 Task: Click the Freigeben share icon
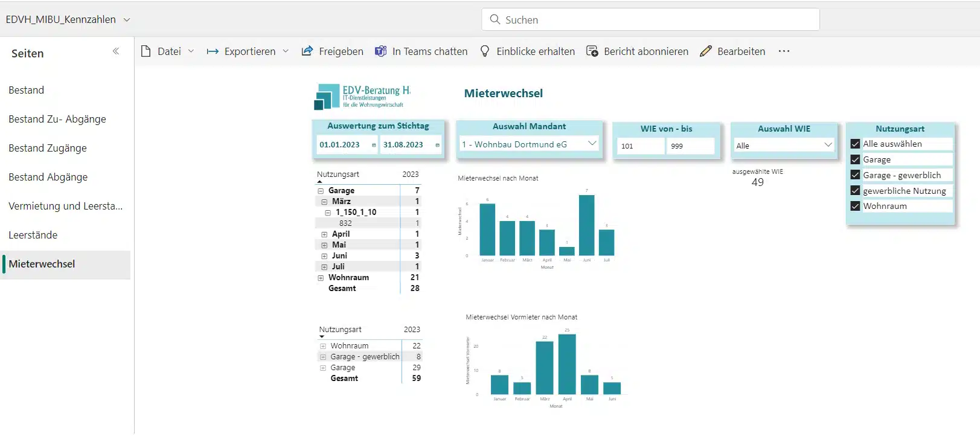(307, 51)
